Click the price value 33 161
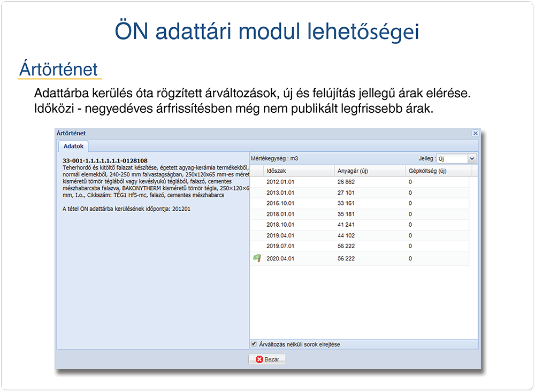 [346, 203]
